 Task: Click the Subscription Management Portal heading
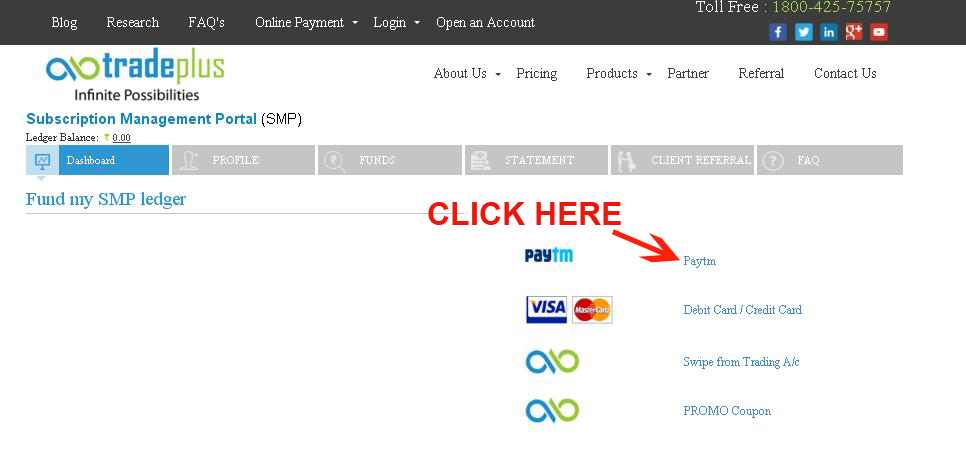[x=142, y=119]
